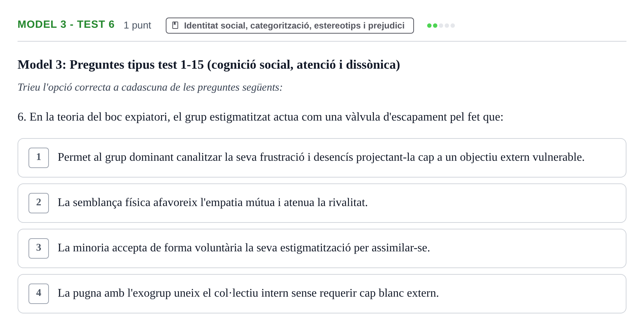The image size is (644, 331).
Task: Click the '1 punt' score label
Action: point(137,25)
